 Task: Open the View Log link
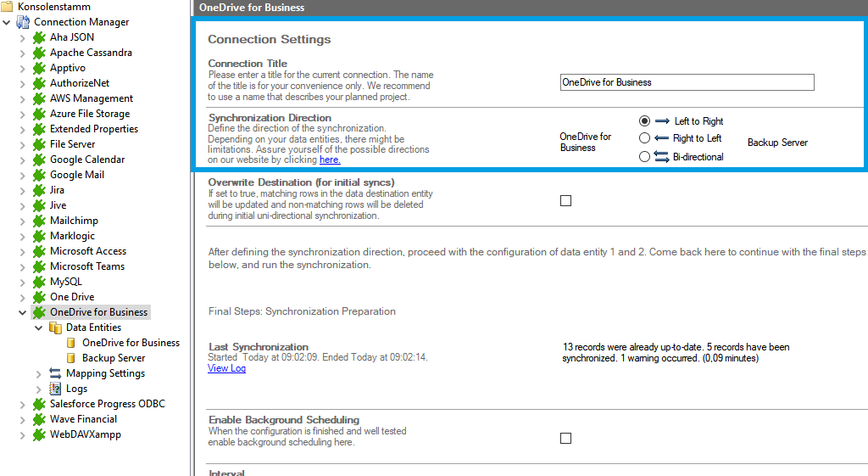point(226,368)
